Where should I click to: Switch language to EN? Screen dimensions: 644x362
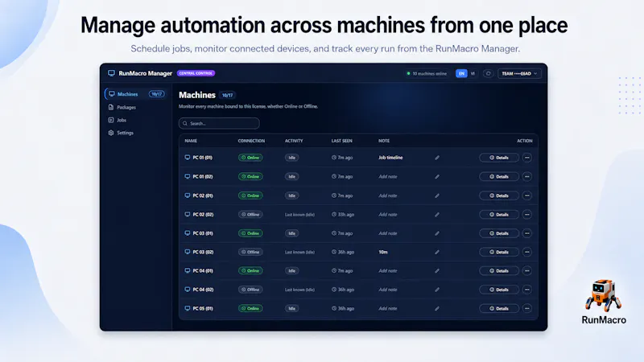coord(461,73)
